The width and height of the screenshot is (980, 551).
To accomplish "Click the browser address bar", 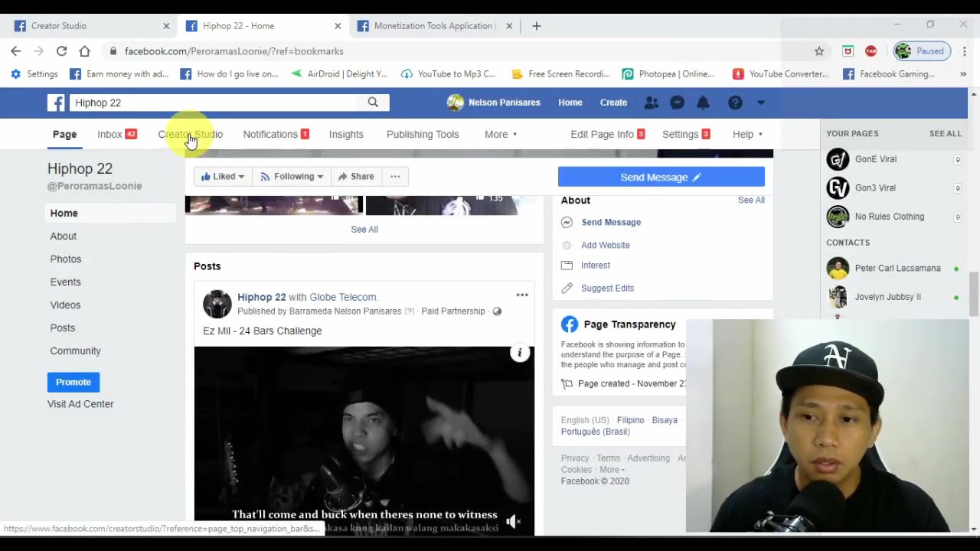I will click(459, 51).
